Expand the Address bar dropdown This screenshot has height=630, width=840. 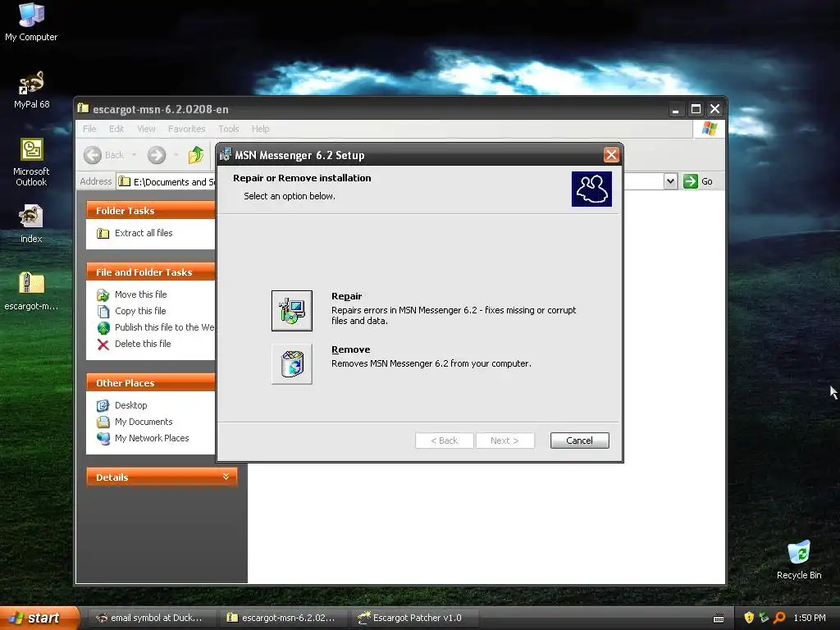pyautogui.click(x=670, y=181)
